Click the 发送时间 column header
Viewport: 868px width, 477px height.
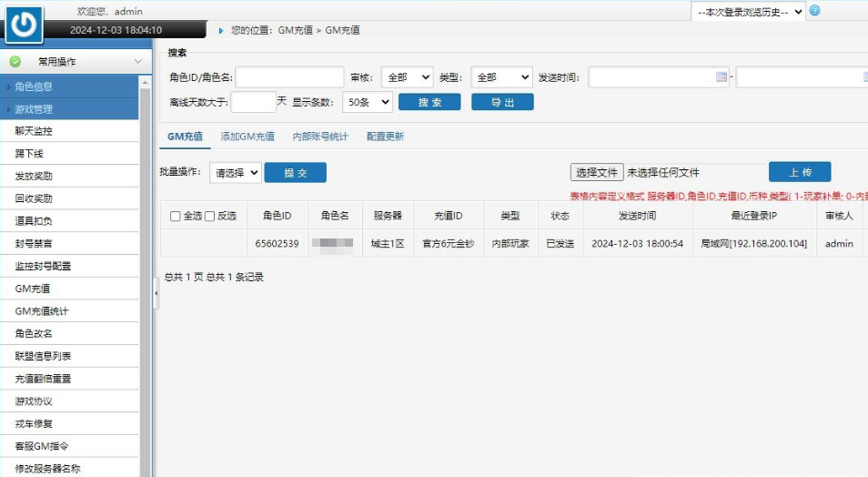point(638,216)
